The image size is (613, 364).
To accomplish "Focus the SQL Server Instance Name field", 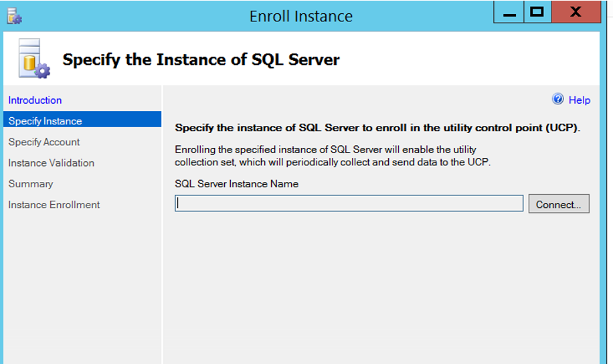I will 349,203.
